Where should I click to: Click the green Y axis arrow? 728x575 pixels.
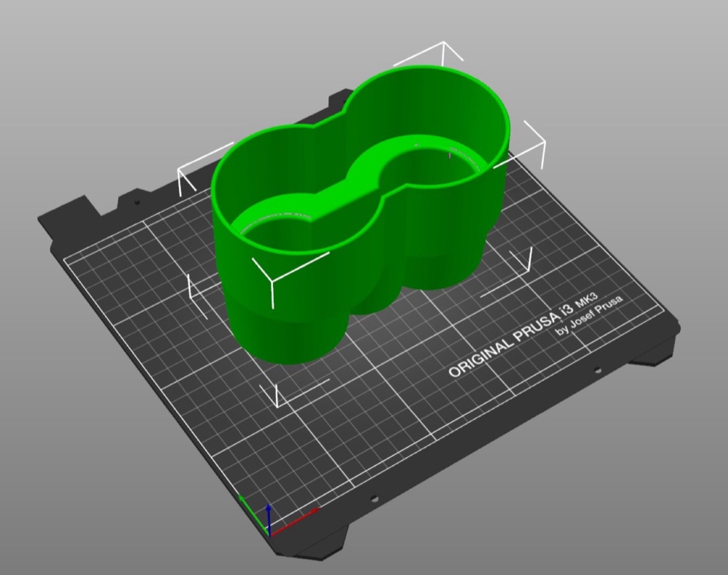pyautogui.click(x=253, y=514)
